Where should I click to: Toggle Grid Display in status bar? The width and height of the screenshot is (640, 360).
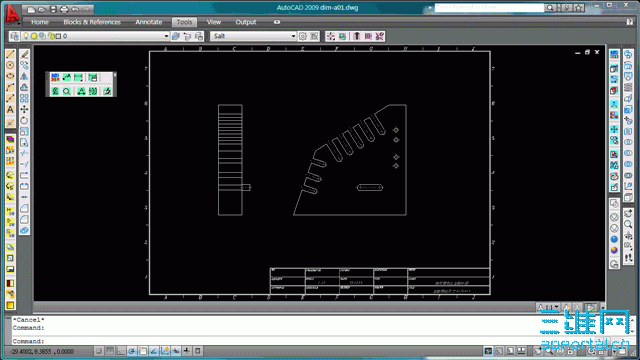pos(110,351)
